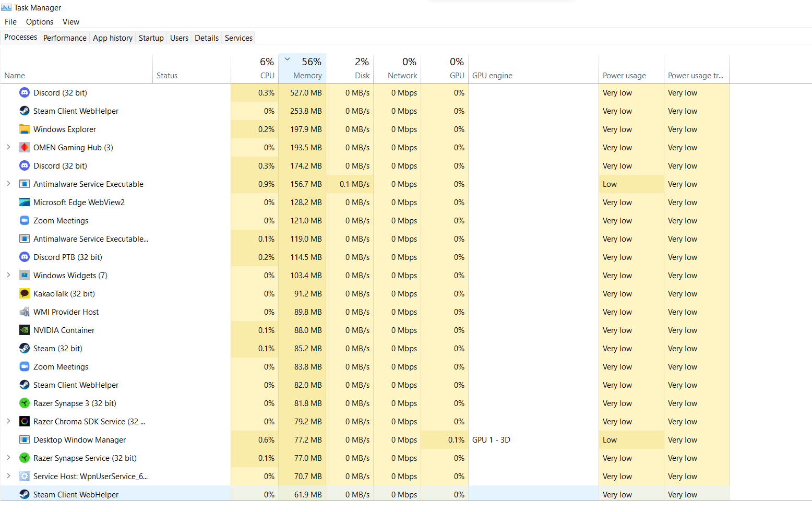Click Steam WebHelper icon in 82.0 MB row
The image size is (812, 512).
click(x=25, y=385)
